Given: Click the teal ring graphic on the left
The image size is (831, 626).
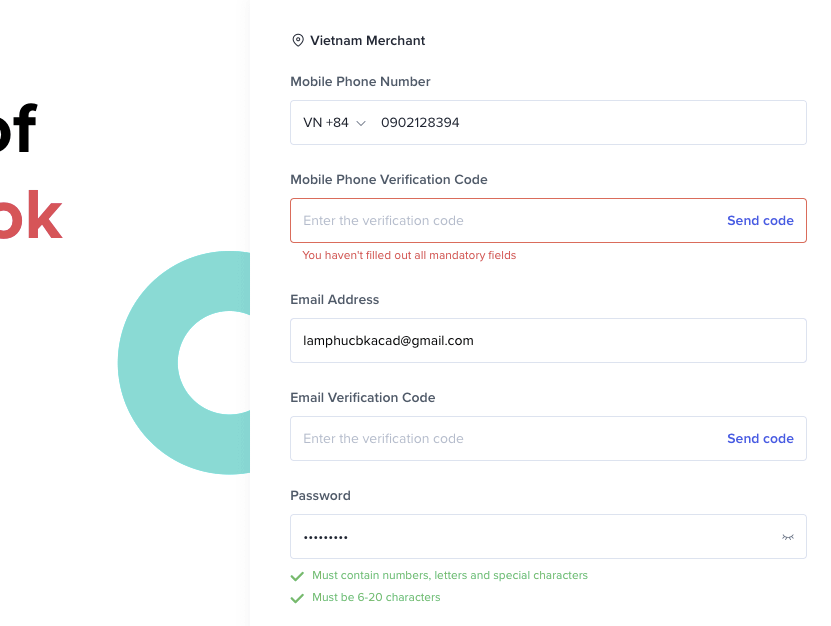Looking at the screenshot, I should [150, 364].
